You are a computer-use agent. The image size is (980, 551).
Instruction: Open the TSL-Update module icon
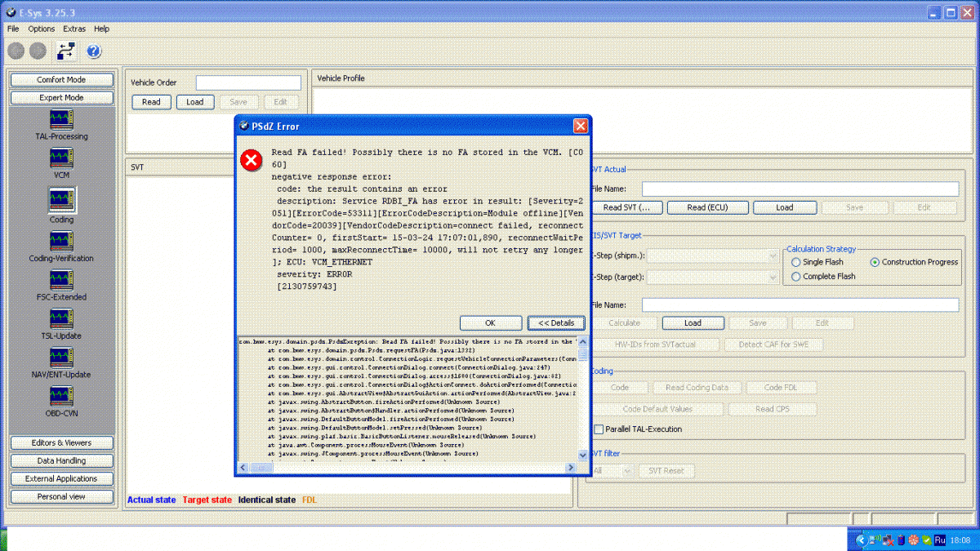point(61,318)
